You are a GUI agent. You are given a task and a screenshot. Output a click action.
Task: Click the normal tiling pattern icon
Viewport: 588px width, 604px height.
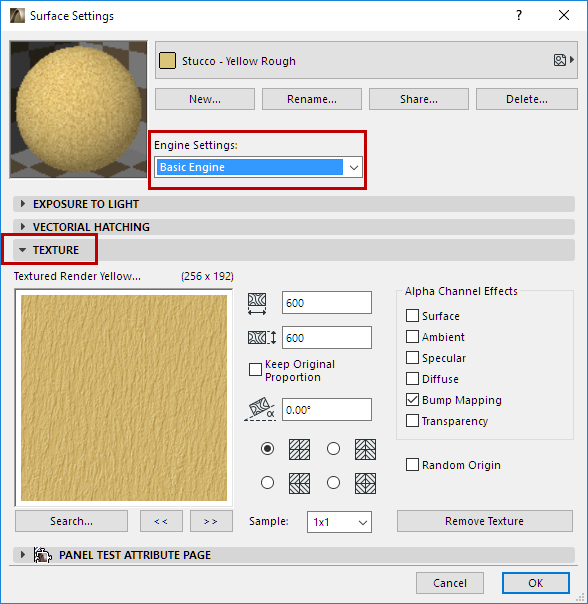click(x=299, y=450)
